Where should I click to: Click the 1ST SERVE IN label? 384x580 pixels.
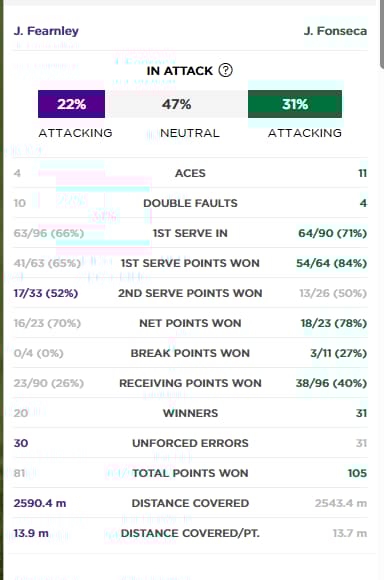pyautogui.click(x=190, y=233)
